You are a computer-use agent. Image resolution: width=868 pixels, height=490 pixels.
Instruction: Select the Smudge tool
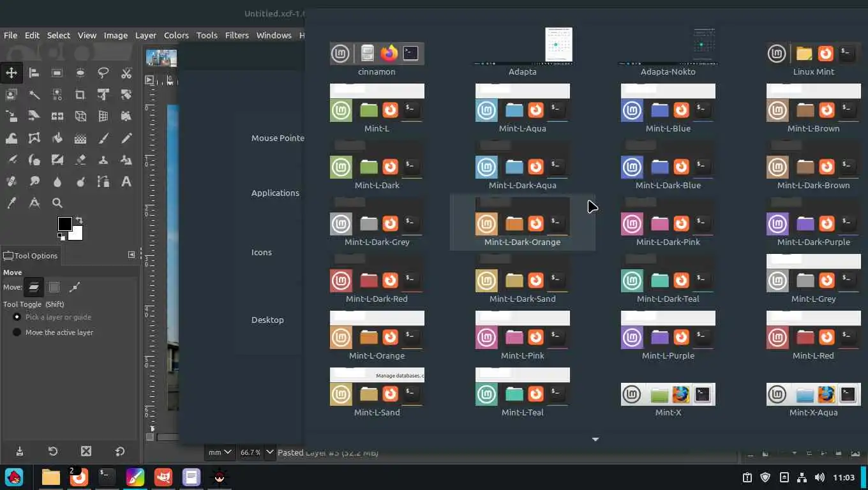coord(34,181)
